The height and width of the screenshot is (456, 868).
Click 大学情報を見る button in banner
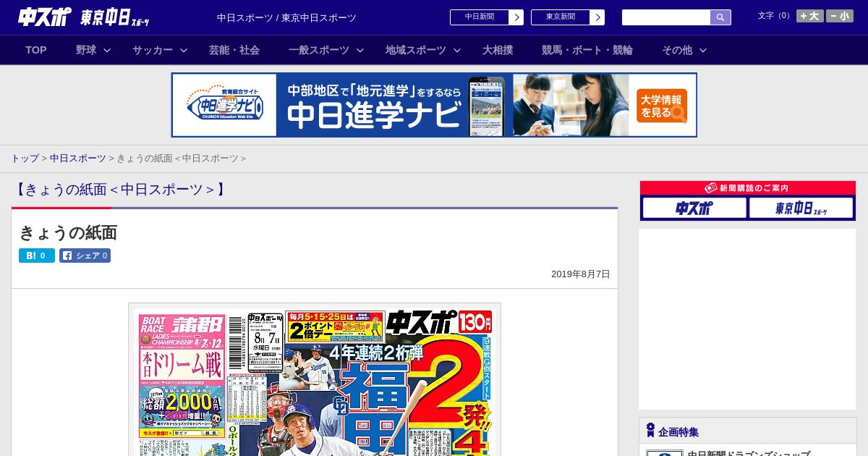click(x=662, y=106)
